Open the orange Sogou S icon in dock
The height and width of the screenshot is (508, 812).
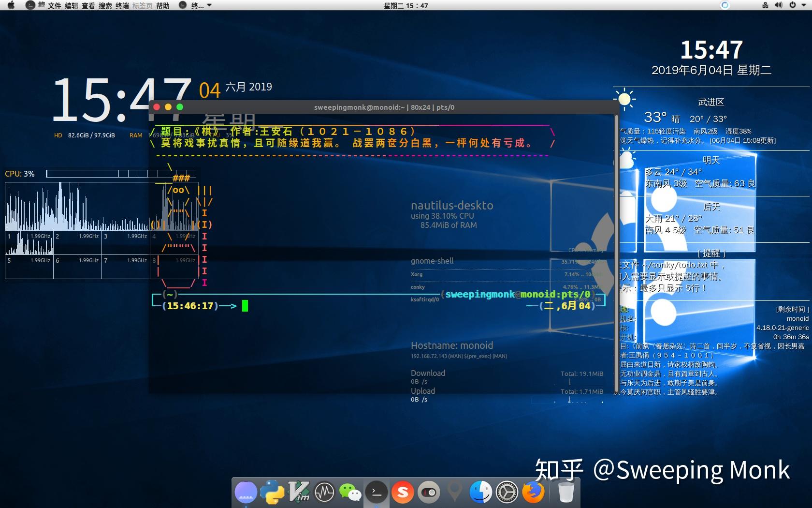(x=403, y=493)
